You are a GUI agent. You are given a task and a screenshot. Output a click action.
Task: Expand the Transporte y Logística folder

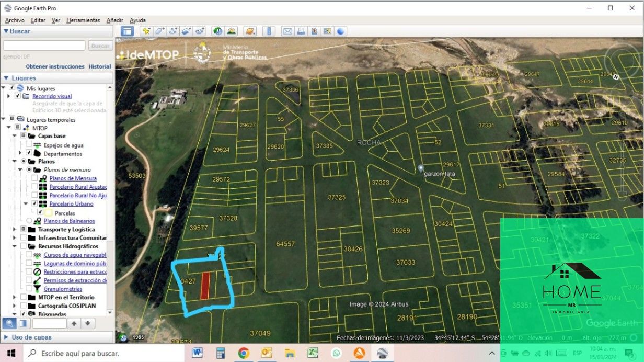pos(15,229)
